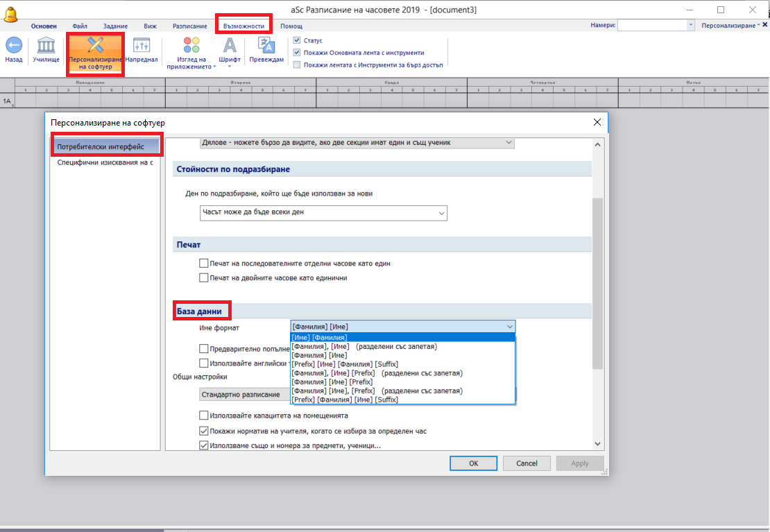Open the Намери search combo box arrow
Screen dimensions: 770x532
(x=690, y=26)
